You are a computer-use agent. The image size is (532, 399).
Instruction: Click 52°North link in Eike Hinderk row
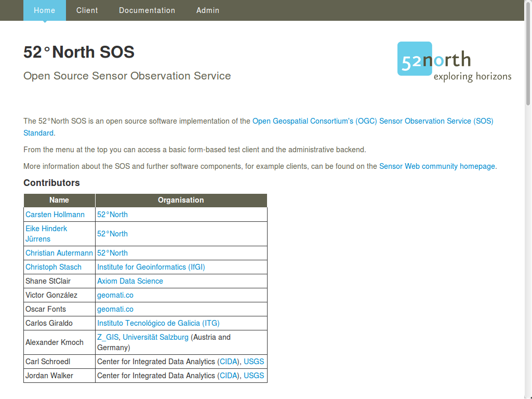(x=112, y=234)
